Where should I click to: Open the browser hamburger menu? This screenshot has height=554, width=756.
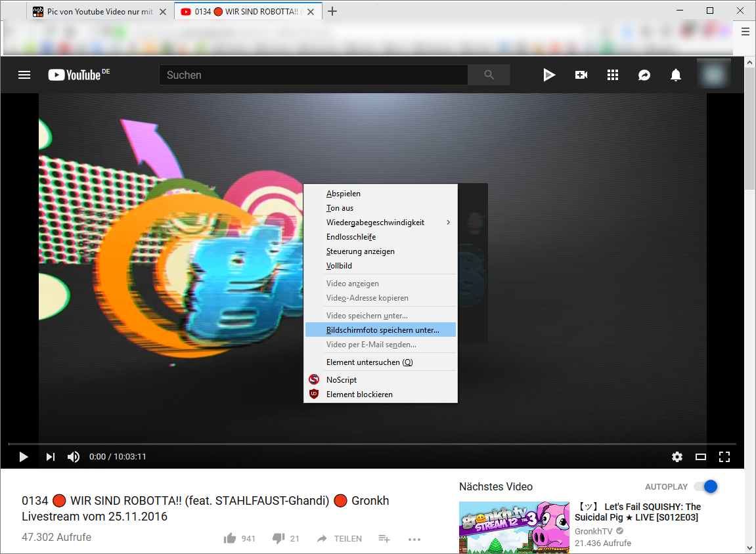(745, 32)
